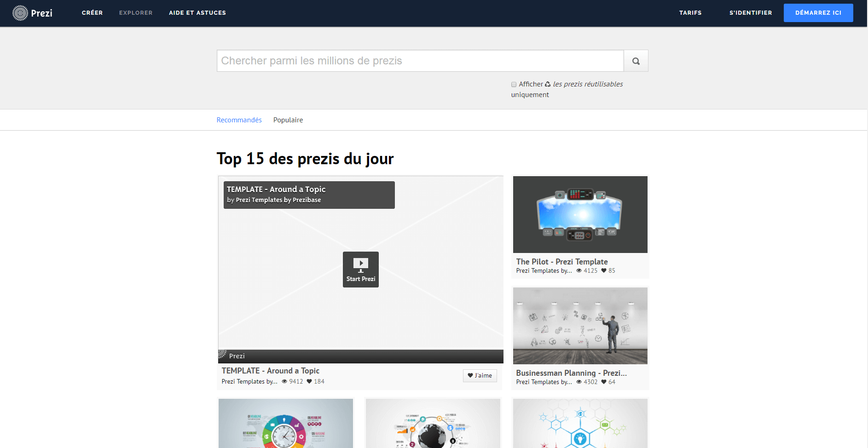This screenshot has width=868, height=448.
Task: Switch to the Populaire tab
Action: click(x=288, y=120)
